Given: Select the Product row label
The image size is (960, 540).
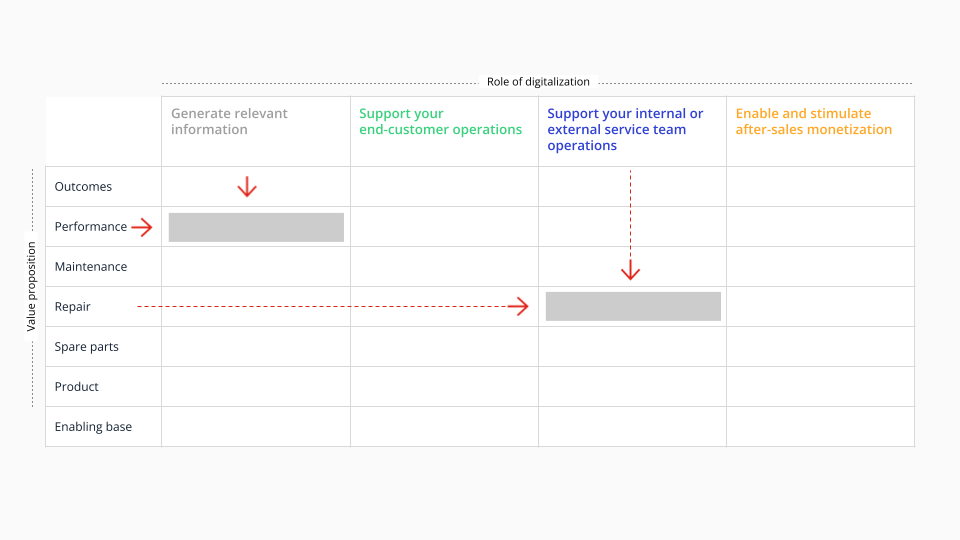Looking at the screenshot, I should click(x=77, y=386).
